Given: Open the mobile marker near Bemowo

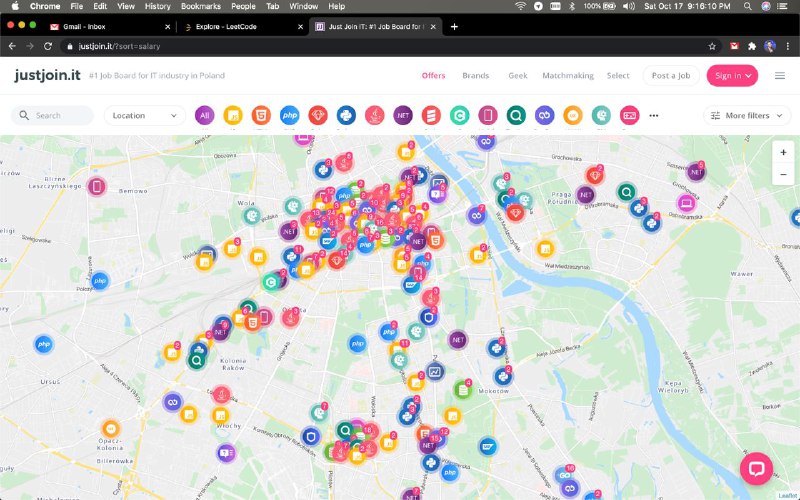Looking at the screenshot, I should 96,187.
